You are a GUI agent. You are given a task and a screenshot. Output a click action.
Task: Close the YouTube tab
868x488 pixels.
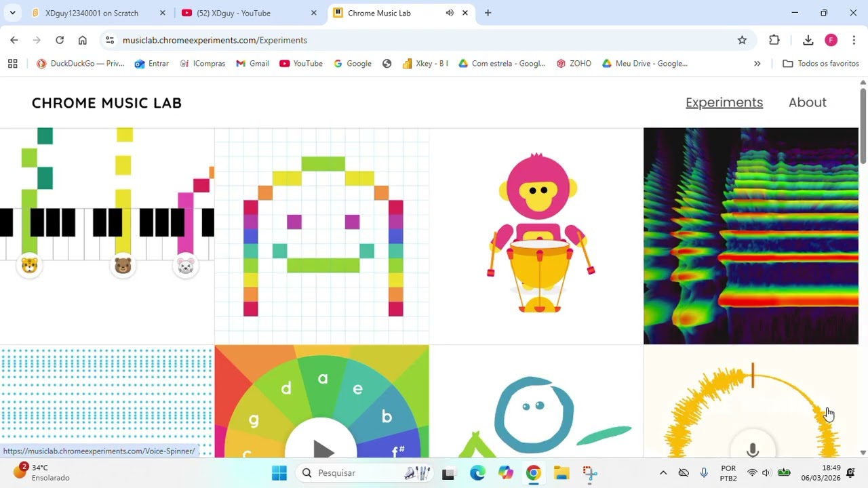coord(313,13)
